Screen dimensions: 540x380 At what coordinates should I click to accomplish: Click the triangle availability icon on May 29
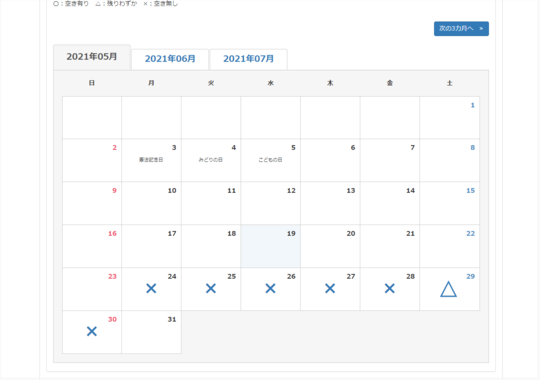[448, 289]
